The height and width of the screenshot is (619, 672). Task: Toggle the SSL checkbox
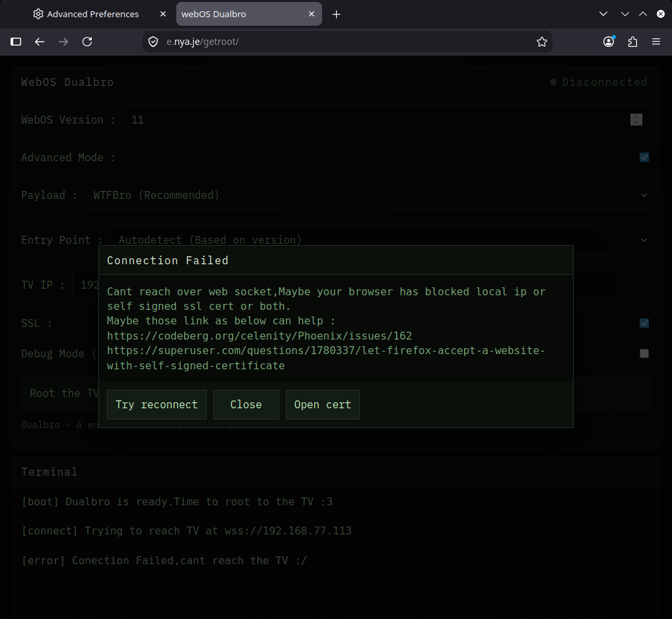pos(644,323)
